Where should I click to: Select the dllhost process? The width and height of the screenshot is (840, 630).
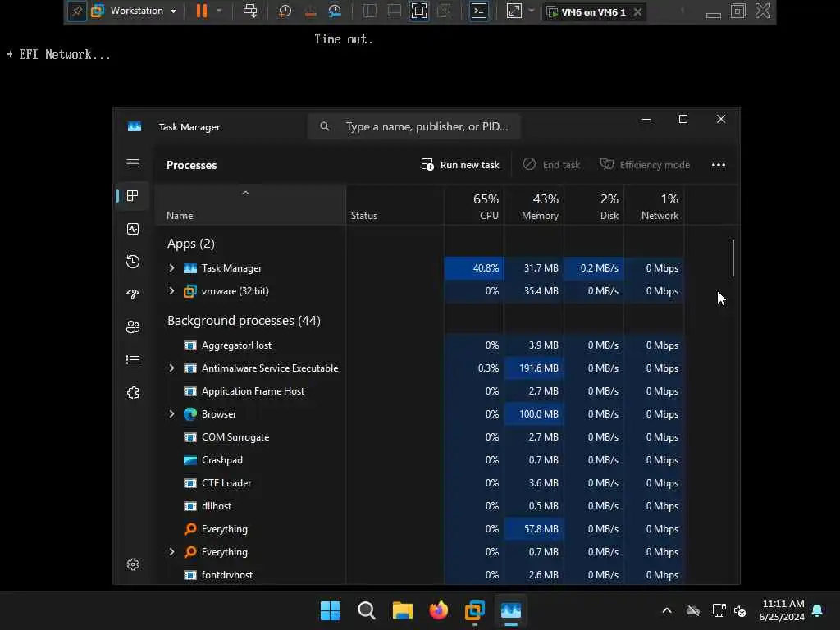pyautogui.click(x=419, y=506)
